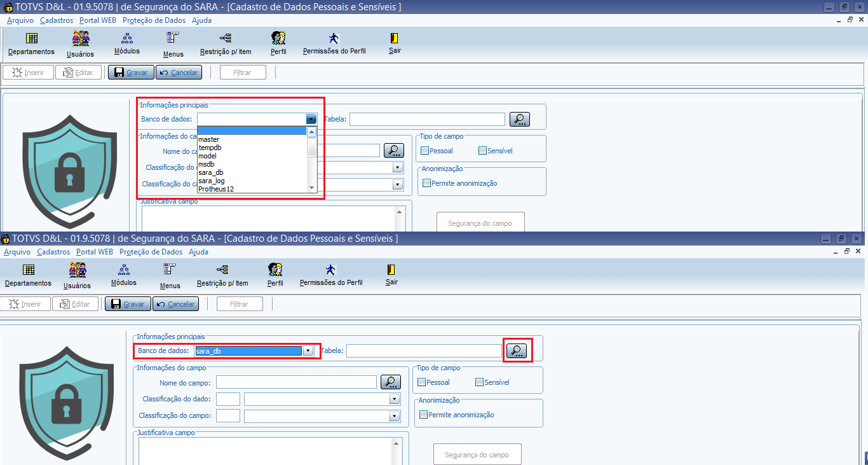Screen dimensions: 868x465
Task: Click the Filtrar button in the upper window
Action: point(243,73)
